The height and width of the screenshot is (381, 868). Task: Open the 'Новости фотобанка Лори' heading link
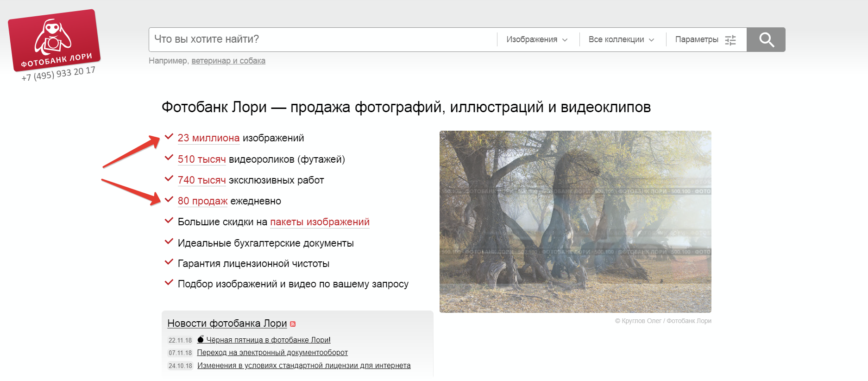click(227, 324)
